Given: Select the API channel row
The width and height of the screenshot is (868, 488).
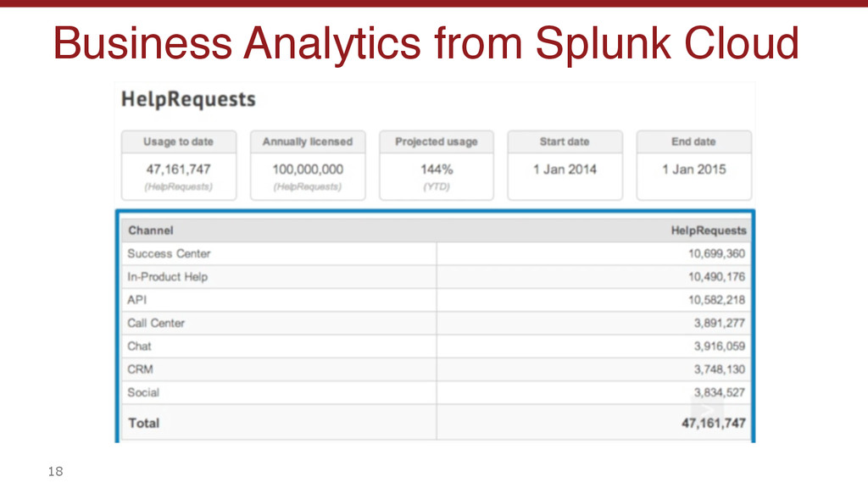Looking at the screenshot, I should pos(436,300).
